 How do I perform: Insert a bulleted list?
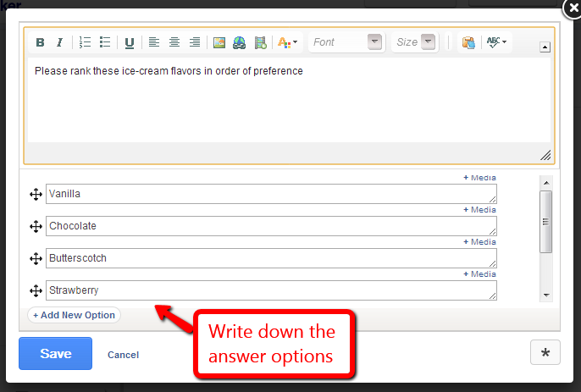[105, 42]
